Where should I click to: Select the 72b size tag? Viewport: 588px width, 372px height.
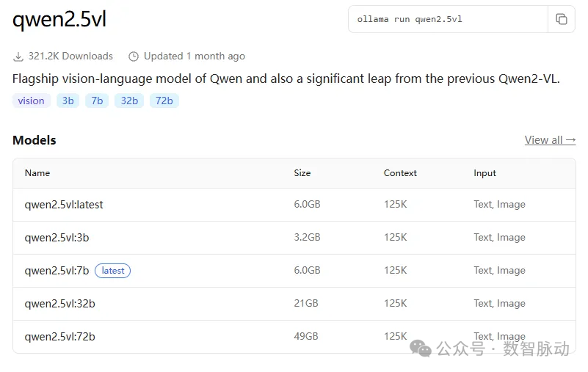pos(164,101)
